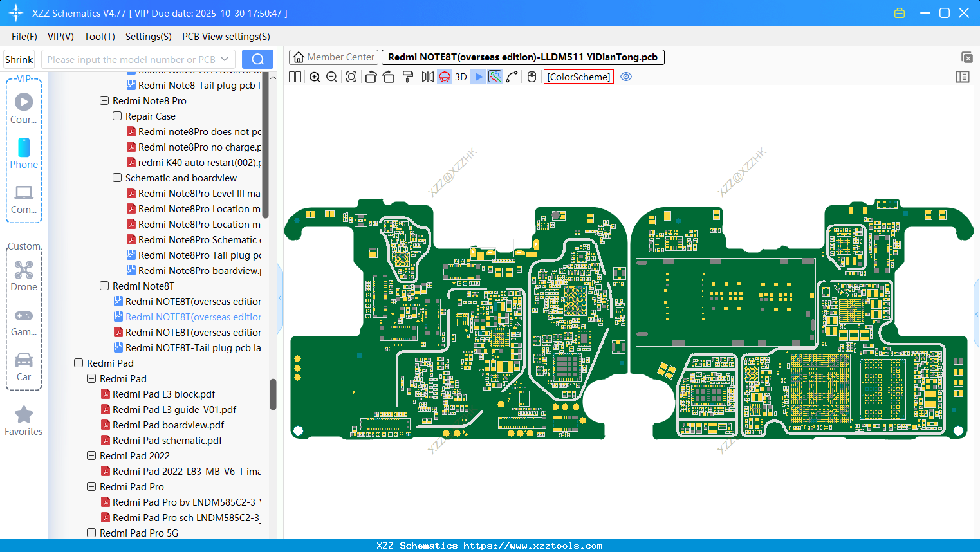The image size is (980, 552).
Task: Click the paint roller icon
Action: pos(407,77)
